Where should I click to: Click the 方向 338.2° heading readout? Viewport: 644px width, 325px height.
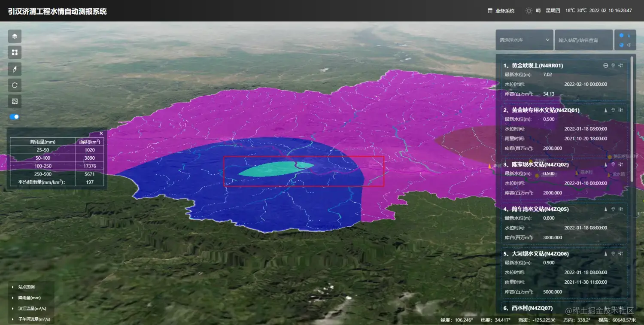click(578, 320)
